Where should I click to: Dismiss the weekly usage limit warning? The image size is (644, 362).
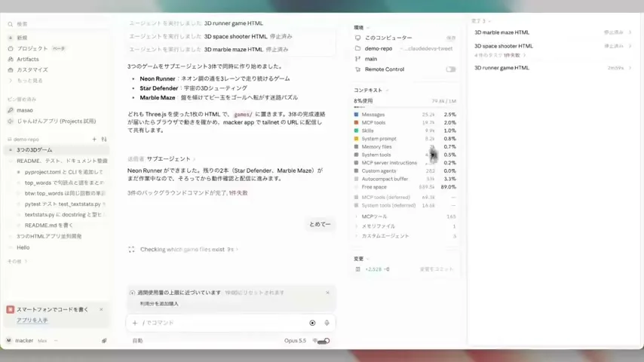point(328,293)
